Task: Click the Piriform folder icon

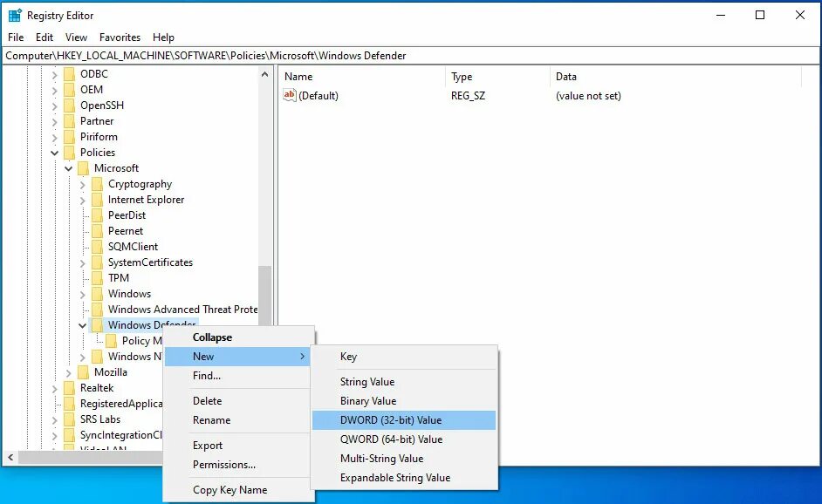Action: coord(69,137)
